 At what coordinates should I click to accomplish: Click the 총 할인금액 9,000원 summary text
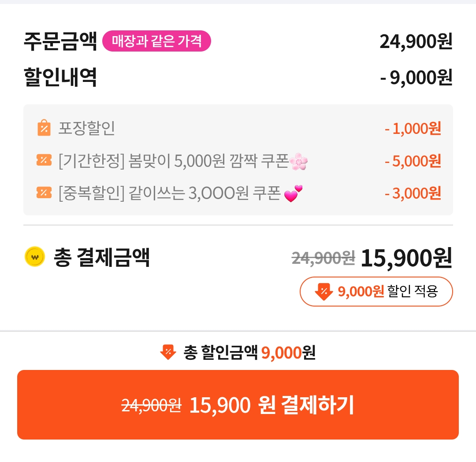[249, 353]
